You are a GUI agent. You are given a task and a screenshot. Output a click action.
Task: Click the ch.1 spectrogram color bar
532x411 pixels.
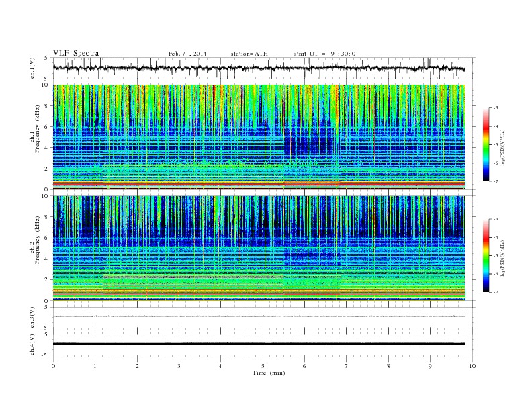tap(486, 144)
